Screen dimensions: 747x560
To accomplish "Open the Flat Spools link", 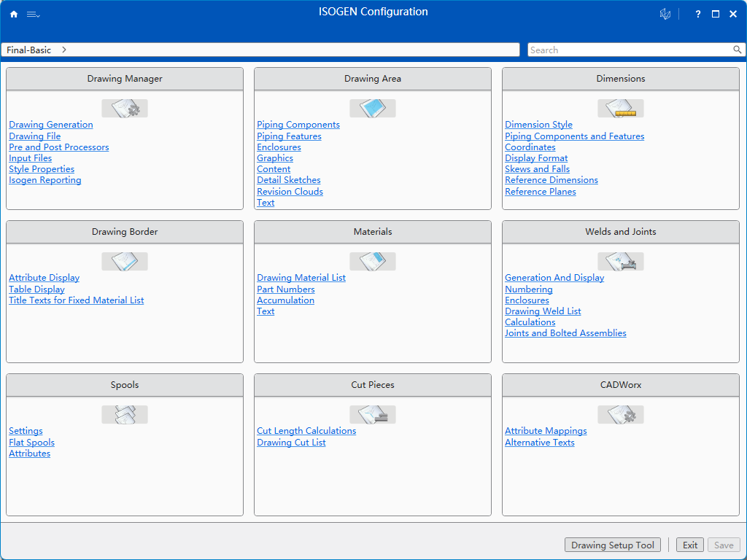I will [31, 443].
